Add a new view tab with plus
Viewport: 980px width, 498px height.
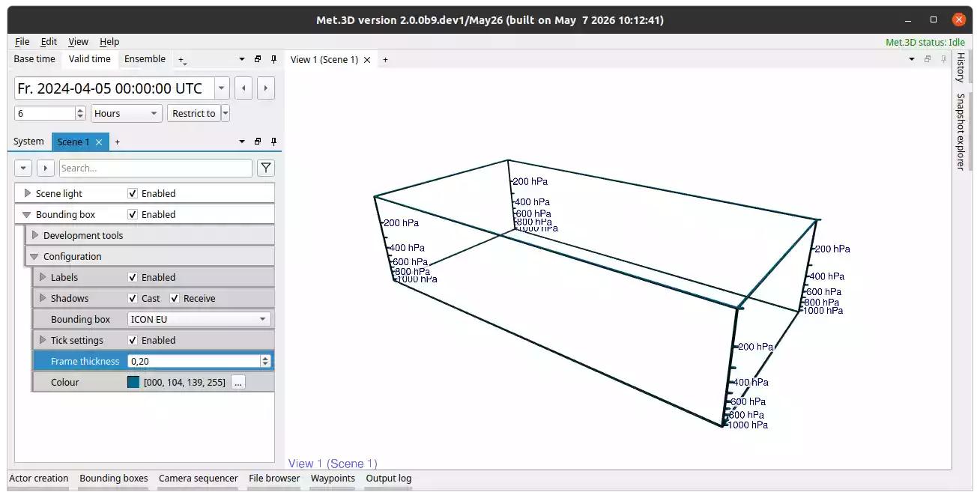(385, 59)
